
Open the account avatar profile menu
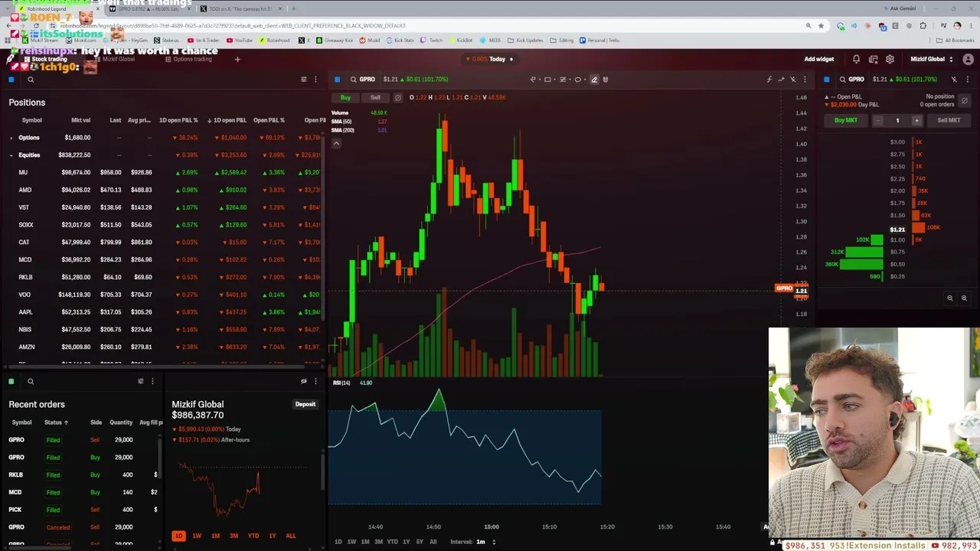[968, 59]
